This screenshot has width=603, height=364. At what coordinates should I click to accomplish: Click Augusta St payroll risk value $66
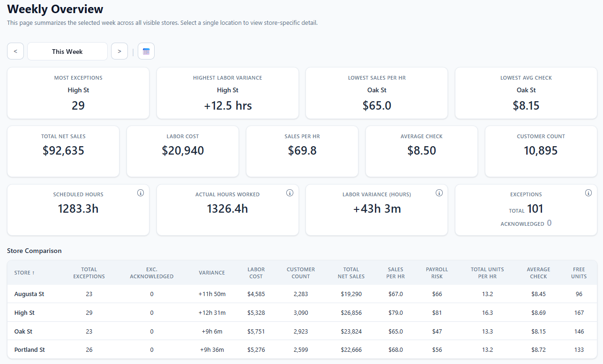437,294
